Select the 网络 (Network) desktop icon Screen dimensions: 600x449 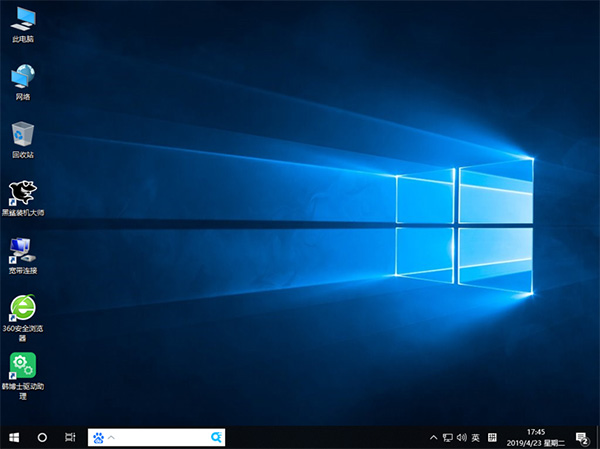point(21,78)
